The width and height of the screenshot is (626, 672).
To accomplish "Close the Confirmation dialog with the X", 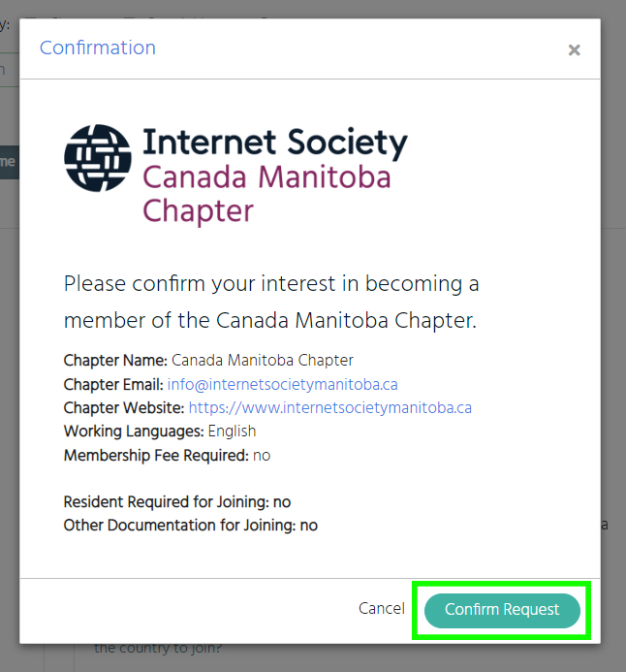I will (x=574, y=50).
